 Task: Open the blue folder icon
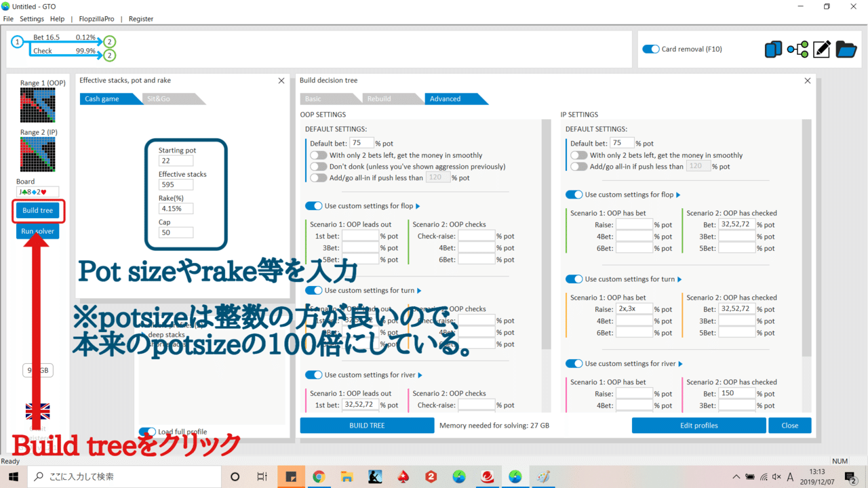pos(846,49)
